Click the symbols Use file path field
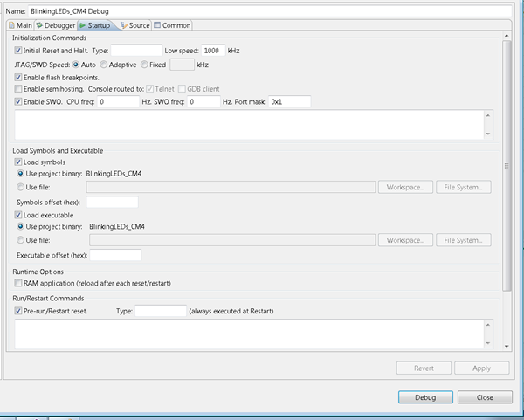The width and height of the screenshot is (524, 420). (231, 187)
